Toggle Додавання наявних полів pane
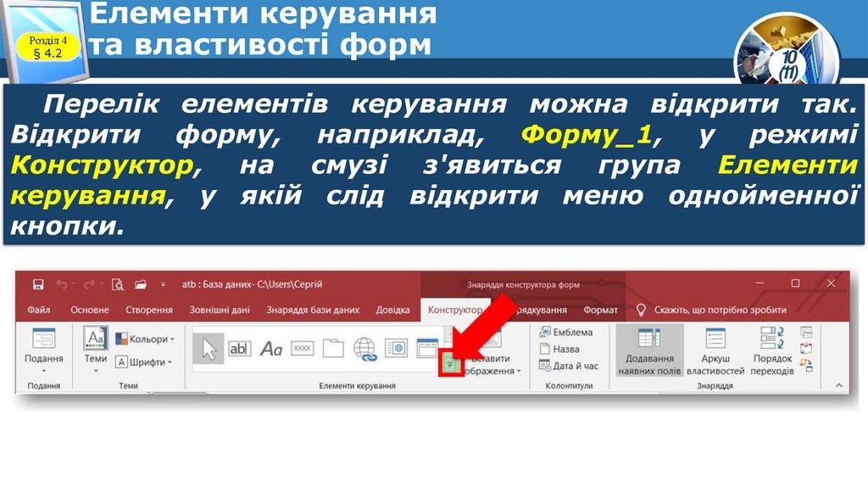 649,350
